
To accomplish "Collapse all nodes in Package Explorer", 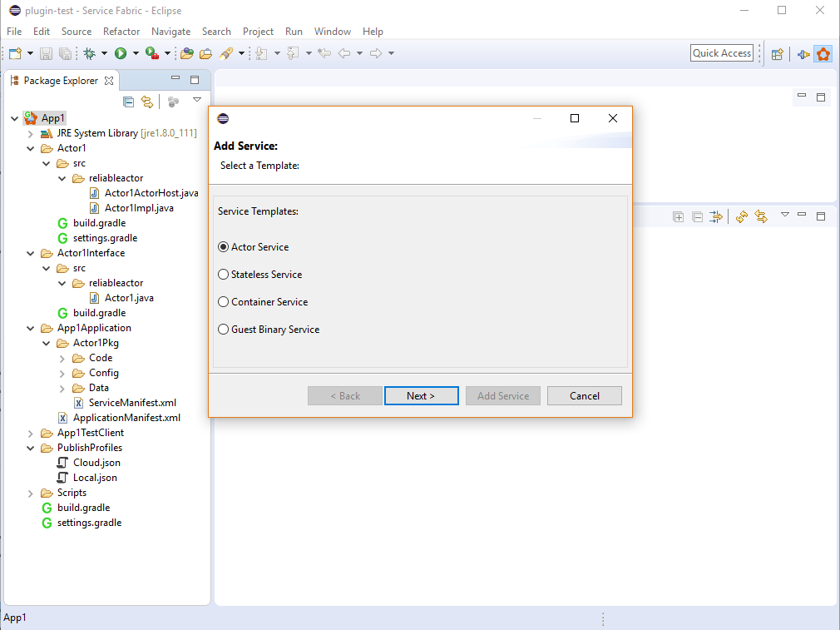I will pyautogui.click(x=127, y=102).
